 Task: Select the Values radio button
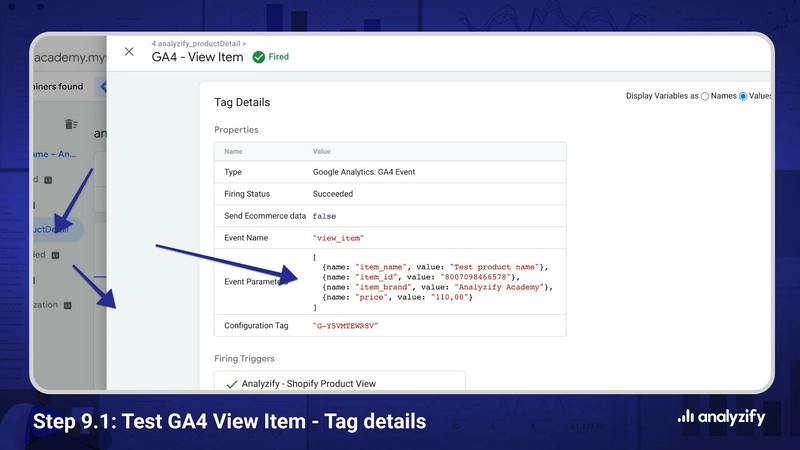743,96
